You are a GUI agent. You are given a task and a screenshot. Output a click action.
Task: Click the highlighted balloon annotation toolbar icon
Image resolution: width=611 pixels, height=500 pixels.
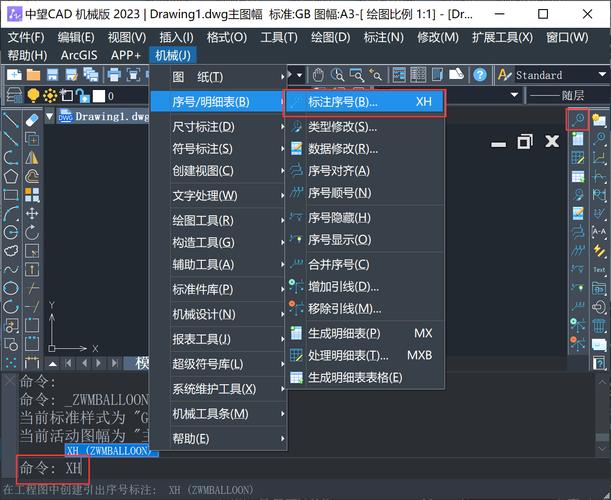click(x=577, y=119)
